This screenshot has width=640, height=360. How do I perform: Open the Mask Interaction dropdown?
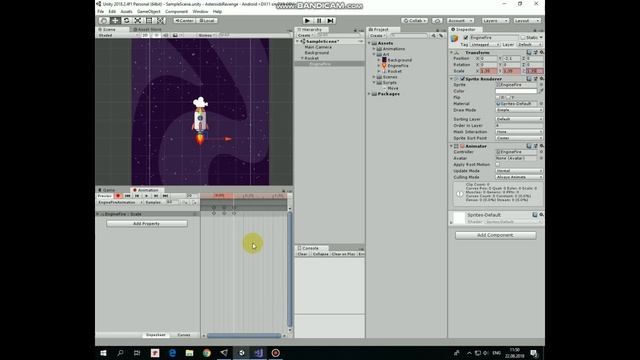519,132
